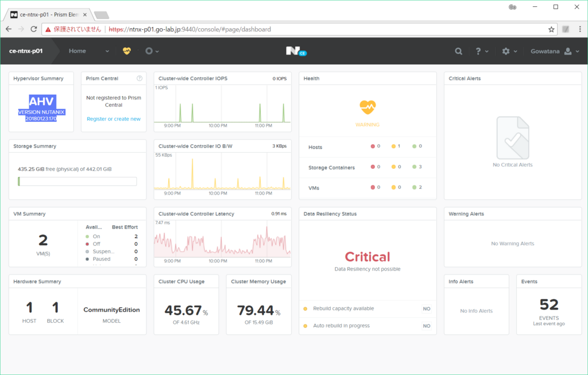
Task: Click the not-secure warning triangle icon
Action: (x=48, y=29)
